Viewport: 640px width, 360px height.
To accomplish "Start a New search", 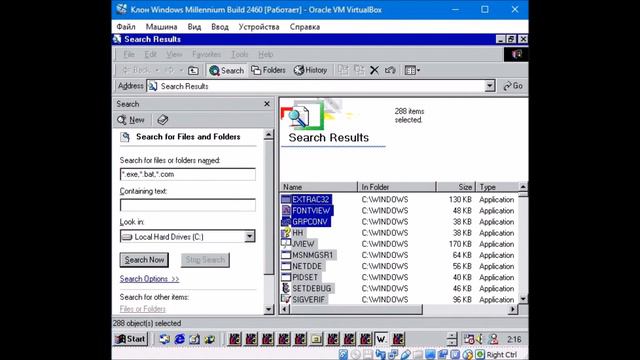I will point(131,120).
